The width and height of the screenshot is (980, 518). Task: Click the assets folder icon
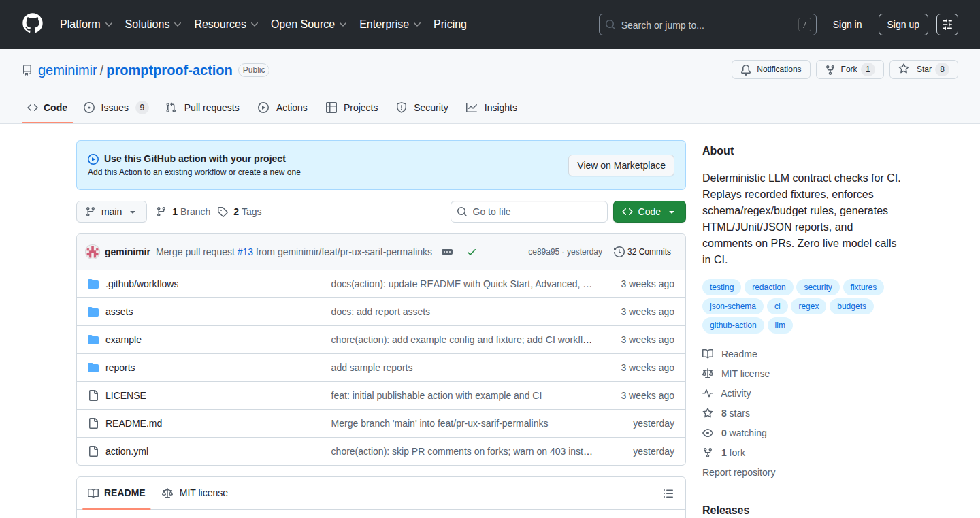point(93,312)
